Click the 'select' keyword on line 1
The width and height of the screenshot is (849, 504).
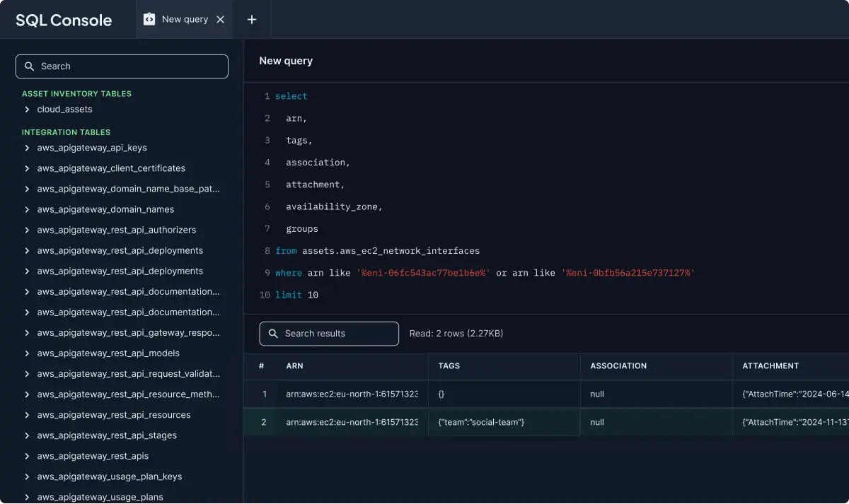pyautogui.click(x=291, y=96)
